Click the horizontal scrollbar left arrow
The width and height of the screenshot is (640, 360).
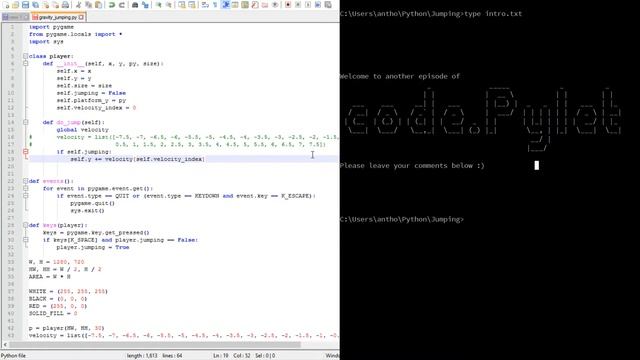pyautogui.click(x=5, y=344)
